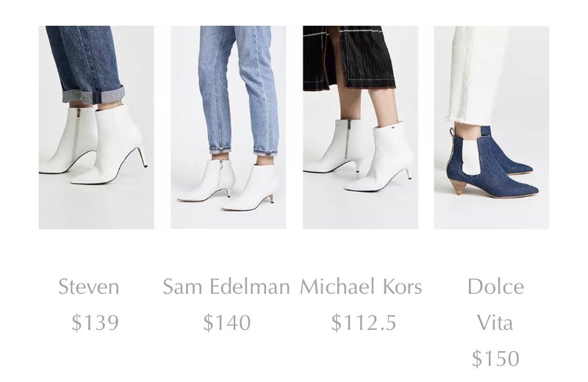This screenshot has width=588, height=382.
Task: Open the Dolce Vita denim bootie photo
Action: click(x=492, y=127)
